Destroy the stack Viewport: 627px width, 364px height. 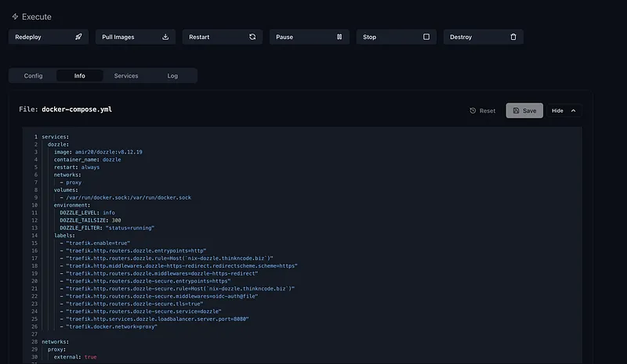(484, 37)
